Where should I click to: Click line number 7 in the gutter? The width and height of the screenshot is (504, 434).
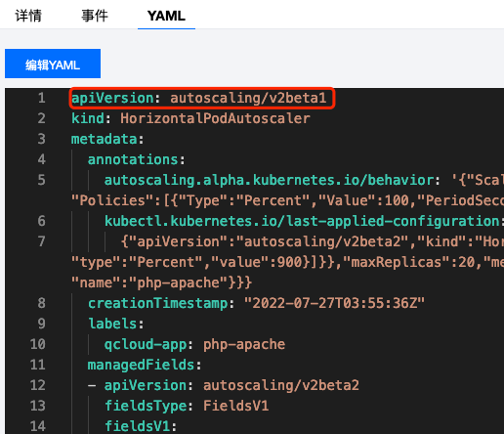41,241
